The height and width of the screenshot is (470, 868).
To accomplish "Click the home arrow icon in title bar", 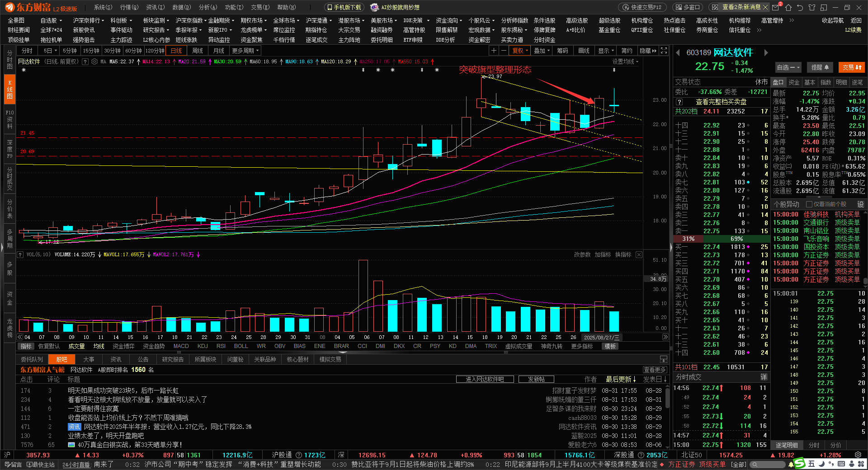I will 788,7.
